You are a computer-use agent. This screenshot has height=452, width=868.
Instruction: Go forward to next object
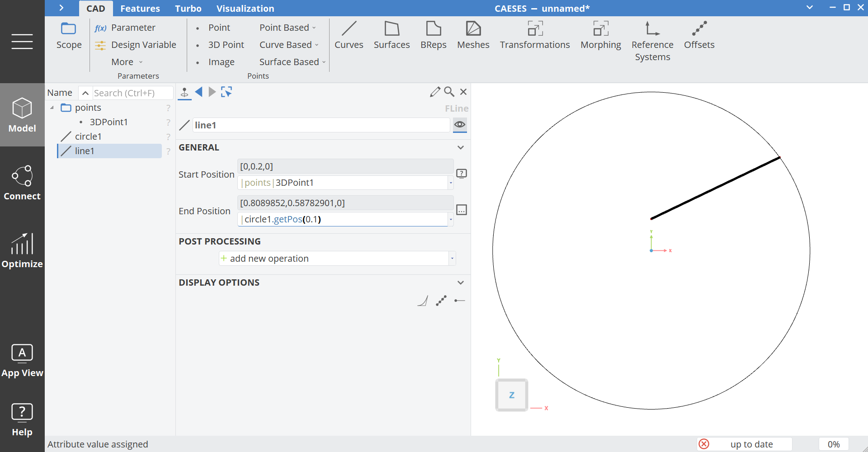pos(212,92)
